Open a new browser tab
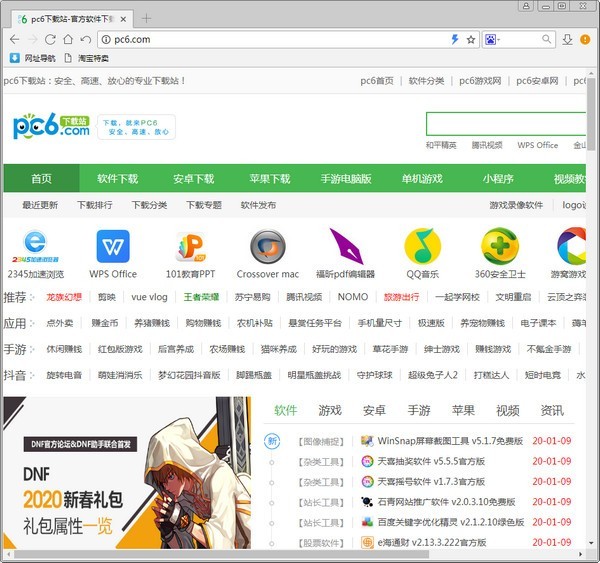 tap(146, 18)
